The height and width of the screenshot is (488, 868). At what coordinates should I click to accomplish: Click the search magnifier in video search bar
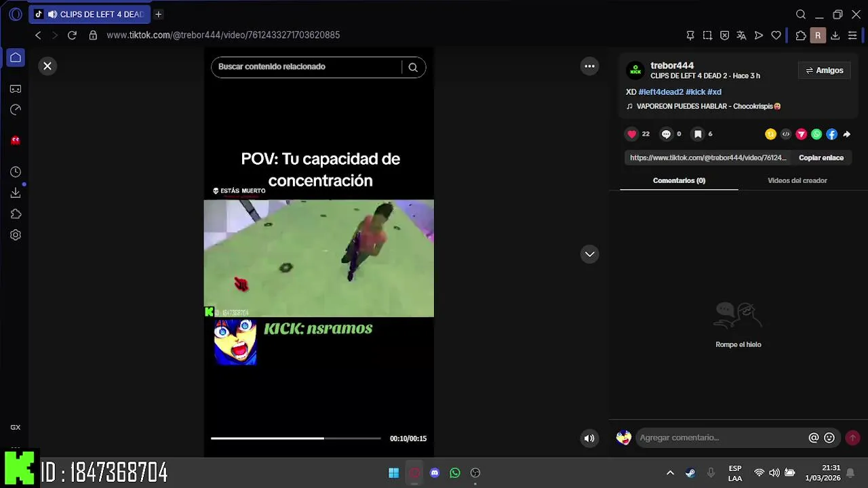[x=413, y=67]
